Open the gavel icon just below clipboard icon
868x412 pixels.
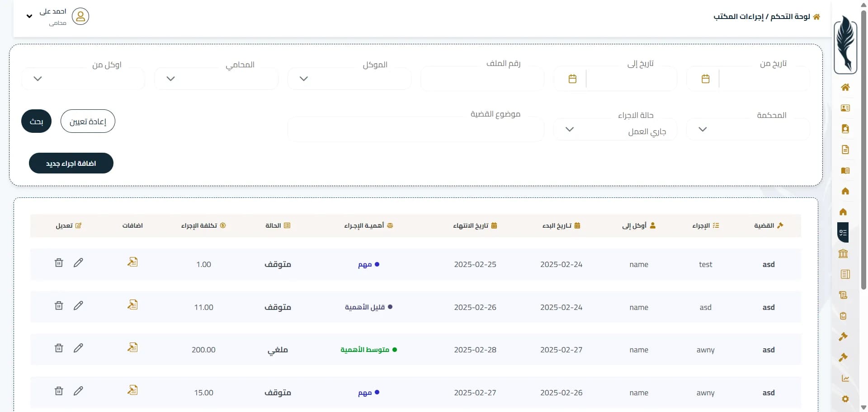pyautogui.click(x=843, y=337)
